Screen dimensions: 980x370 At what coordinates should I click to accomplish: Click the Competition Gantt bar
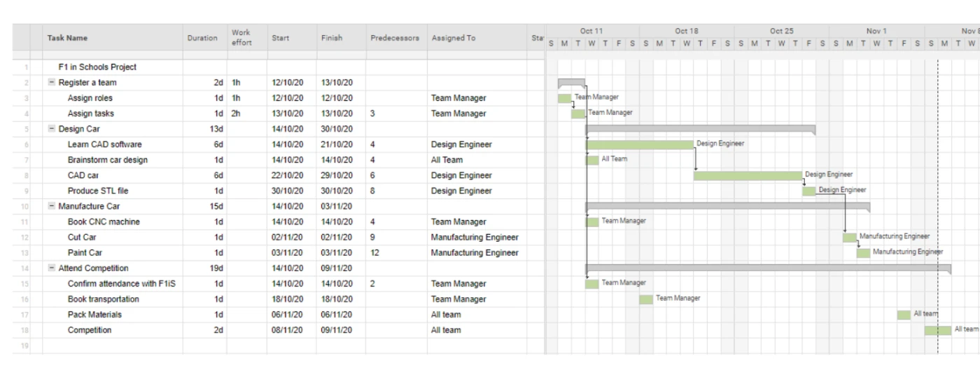pos(938,330)
